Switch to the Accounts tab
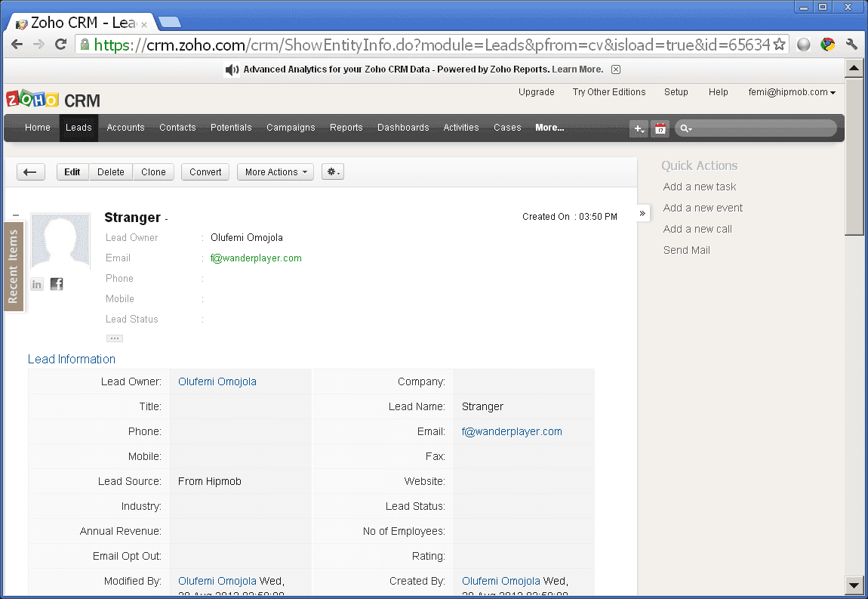Image resolution: width=868 pixels, height=599 pixels. (125, 128)
